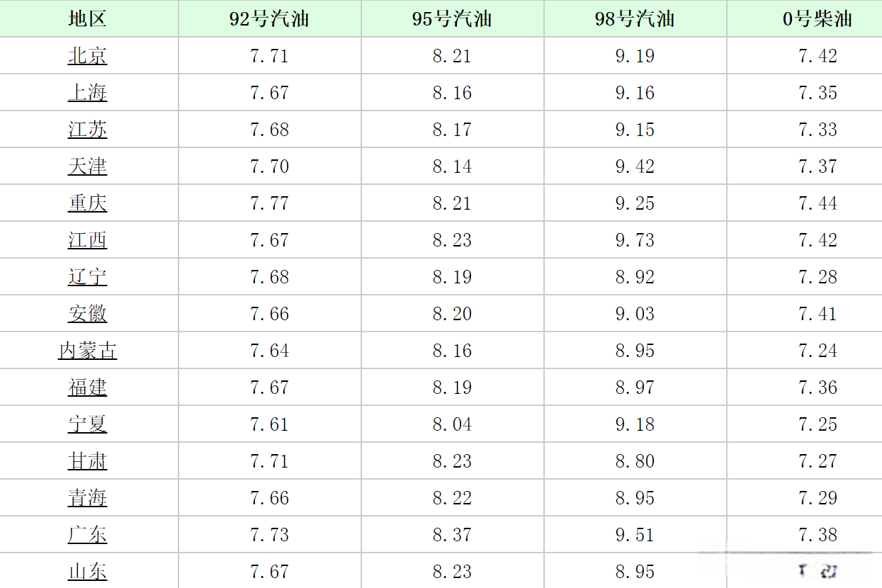Open the 上海 region link
This screenshot has width=882, height=588.
click(88, 93)
